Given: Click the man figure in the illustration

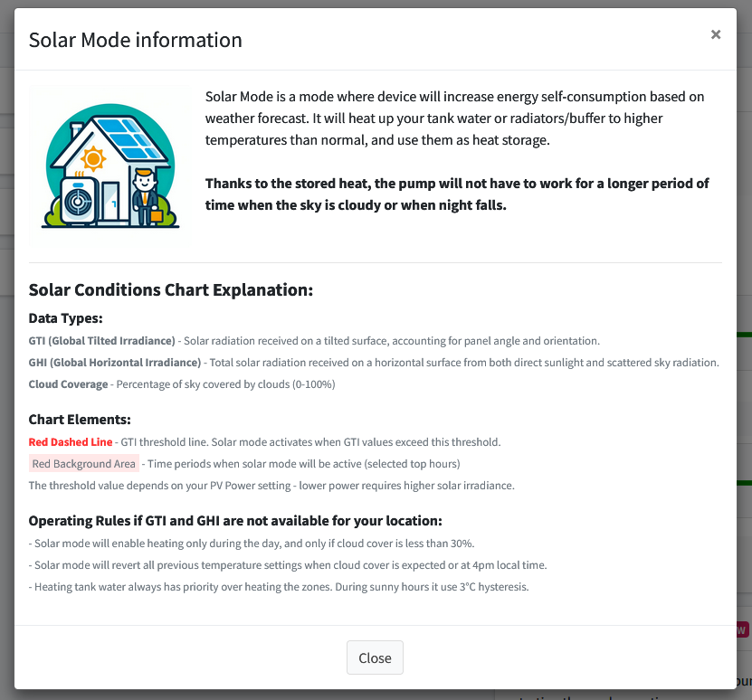Looking at the screenshot, I should [145, 195].
